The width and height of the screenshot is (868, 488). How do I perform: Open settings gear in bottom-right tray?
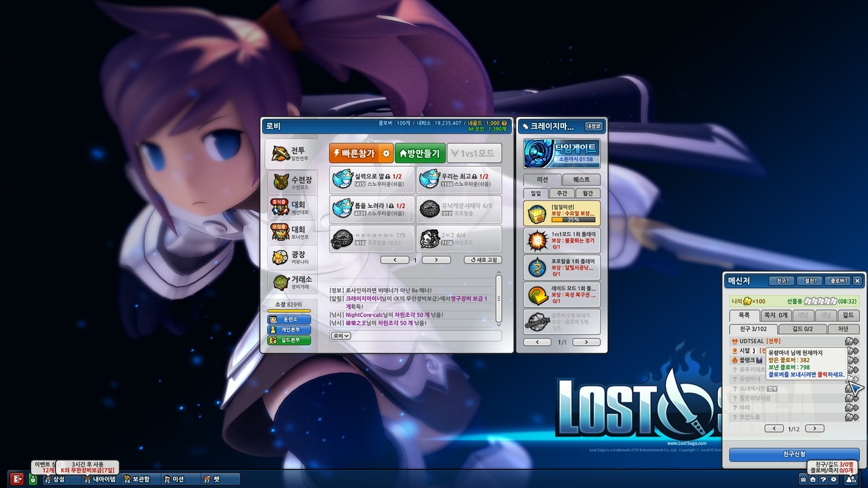[x=834, y=479]
